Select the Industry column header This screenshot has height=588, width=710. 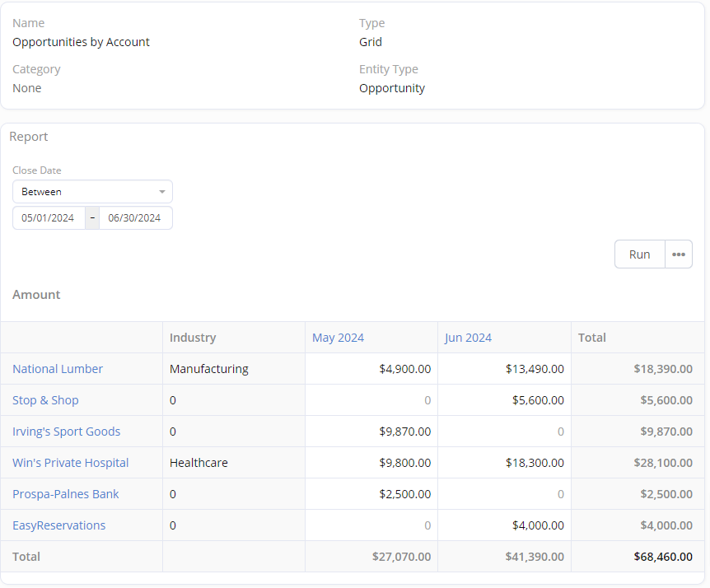coord(193,338)
